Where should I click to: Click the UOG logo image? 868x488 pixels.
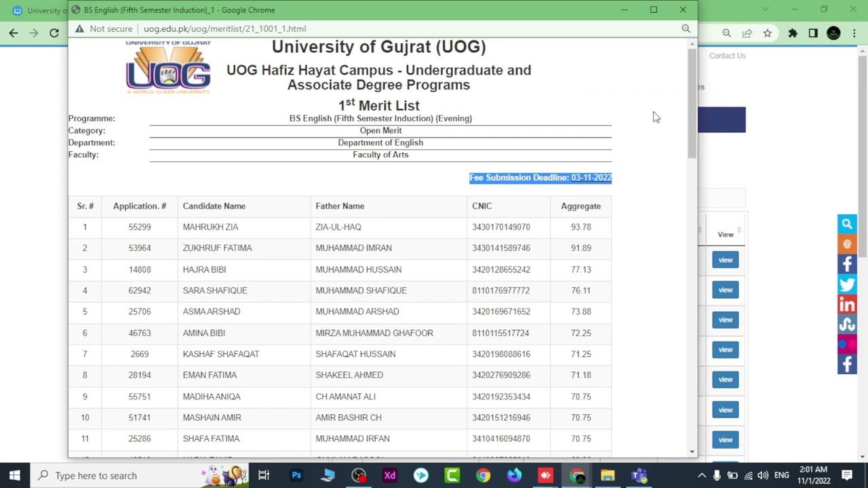coord(168,66)
